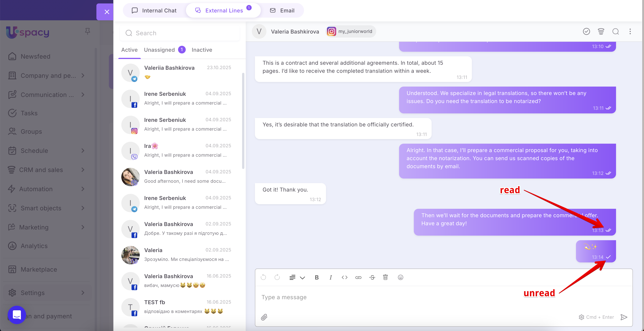Click the trash icon in editor toolbar

point(385,277)
